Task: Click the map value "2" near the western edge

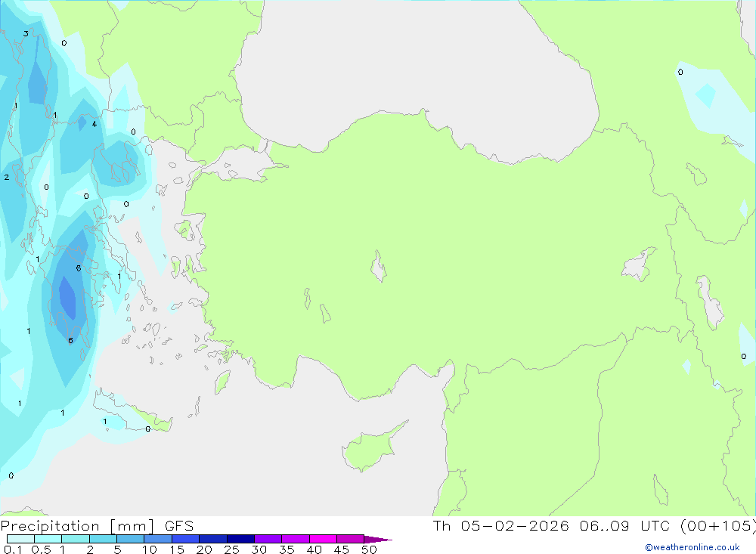Action: [x=7, y=178]
